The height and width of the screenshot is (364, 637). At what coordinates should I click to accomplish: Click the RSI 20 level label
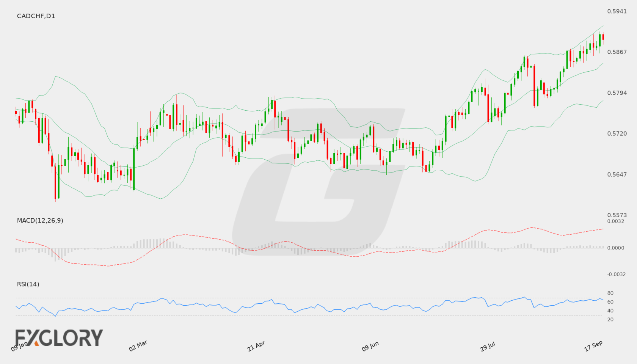[x=610, y=319]
